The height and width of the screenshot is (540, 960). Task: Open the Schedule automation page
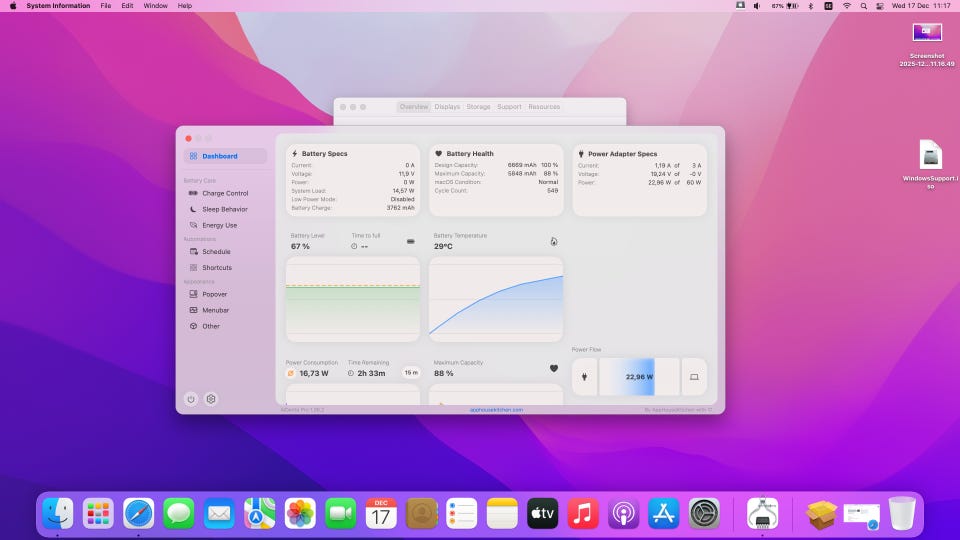pyautogui.click(x=216, y=252)
